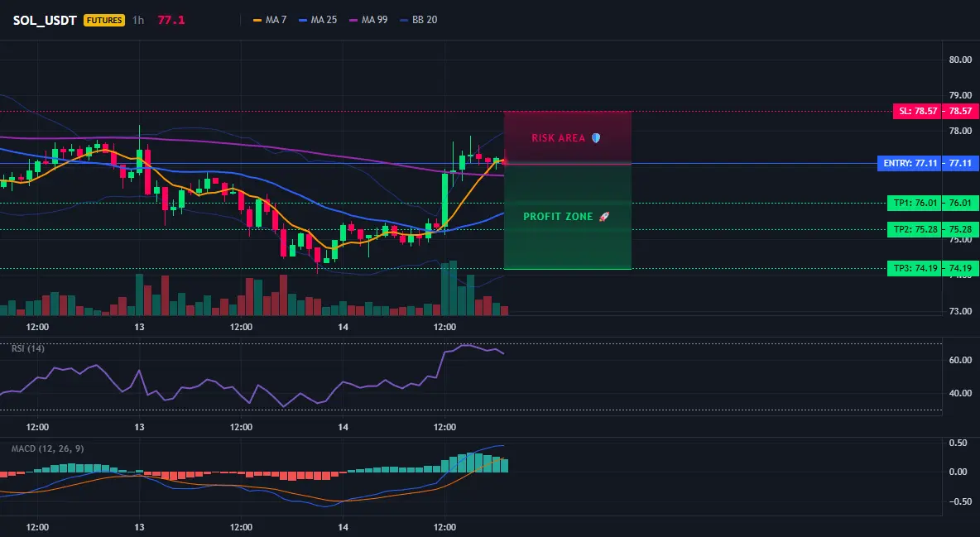
Task: Click the MACD (12, 26, 9) indicator label
Action: 47,448
